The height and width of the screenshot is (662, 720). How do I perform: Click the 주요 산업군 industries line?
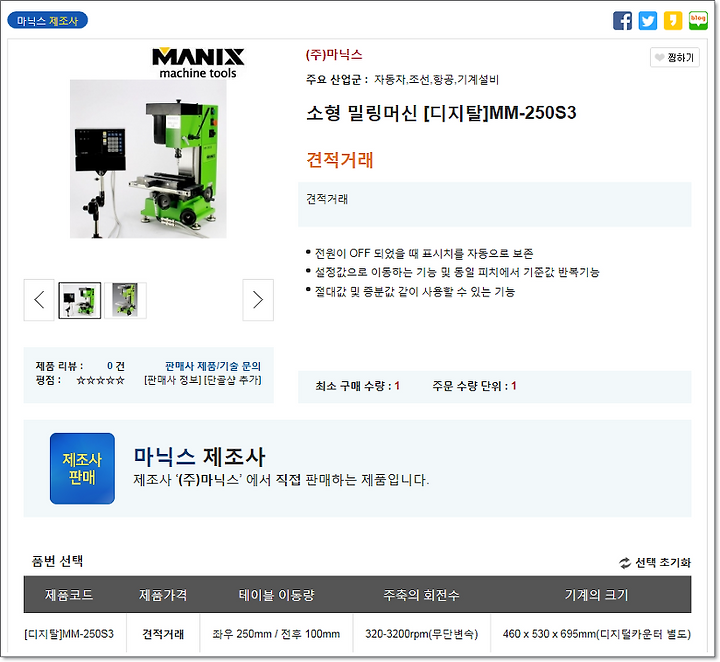(x=402, y=80)
